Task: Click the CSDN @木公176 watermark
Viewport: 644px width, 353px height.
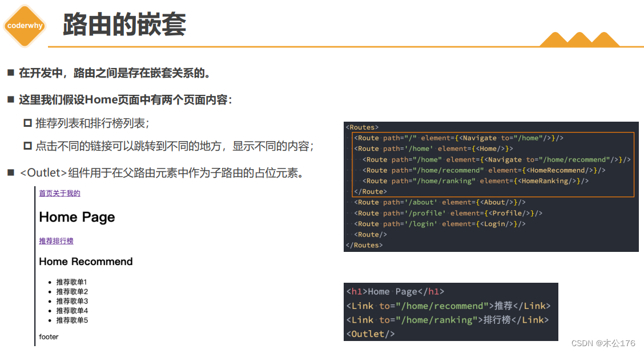Action: click(x=603, y=343)
